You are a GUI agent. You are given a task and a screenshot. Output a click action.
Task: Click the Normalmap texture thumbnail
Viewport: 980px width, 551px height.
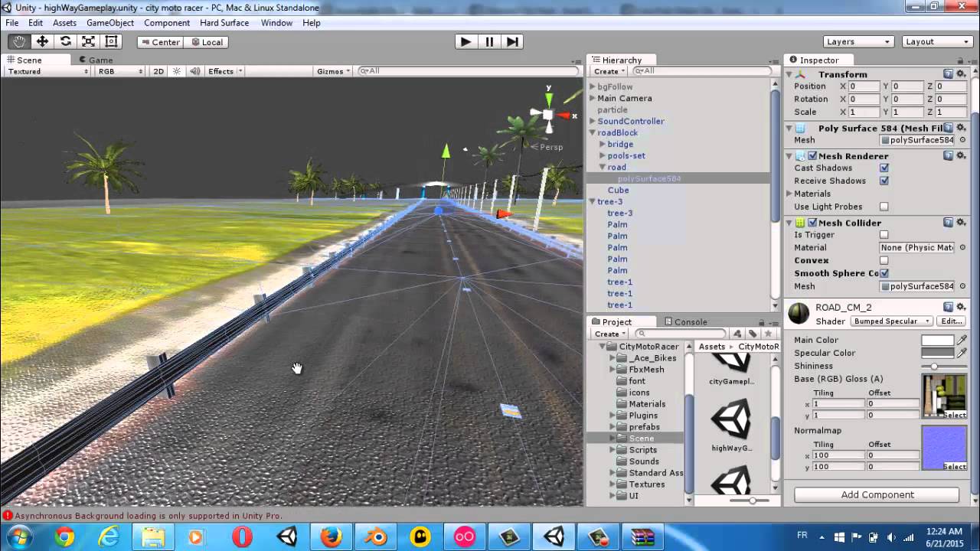tap(944, 448)
